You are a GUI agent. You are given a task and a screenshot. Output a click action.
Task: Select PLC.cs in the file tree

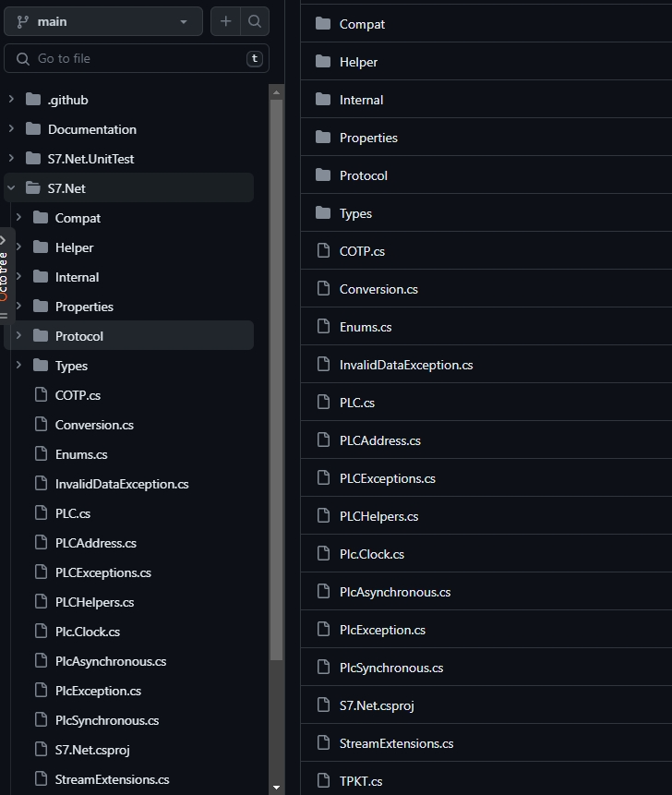(73, 513)
